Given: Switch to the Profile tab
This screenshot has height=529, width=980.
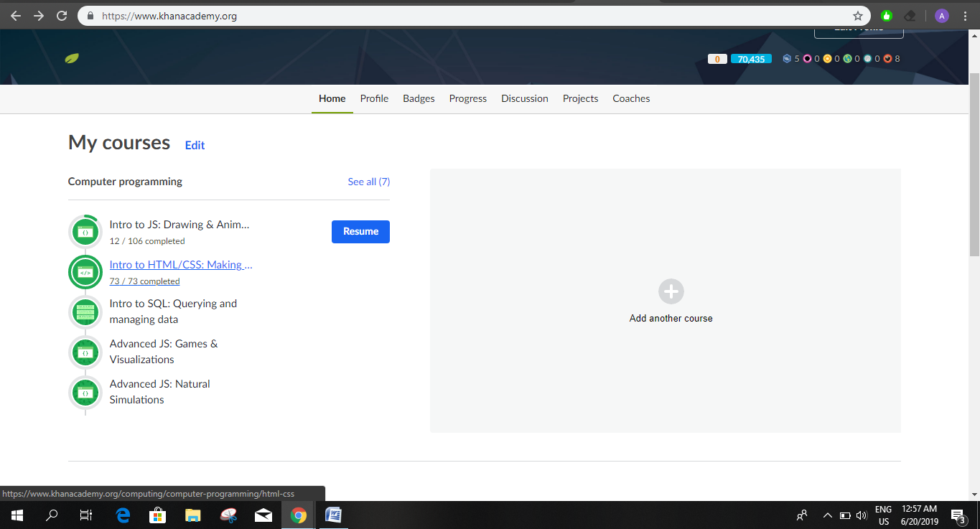Looking at the screenshot, I should pyautogui.click(x=374, y=98).
